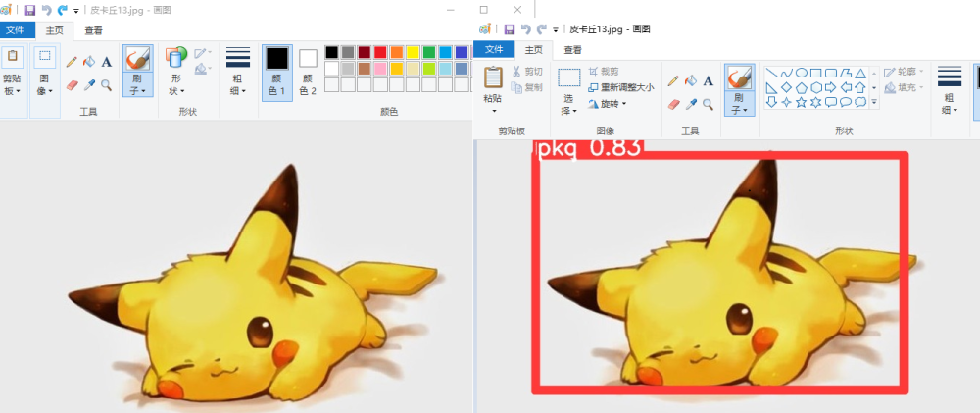Choose the Curve shape in right window gallery
This screenshot has height=413, width=980.
coord(786,73)
